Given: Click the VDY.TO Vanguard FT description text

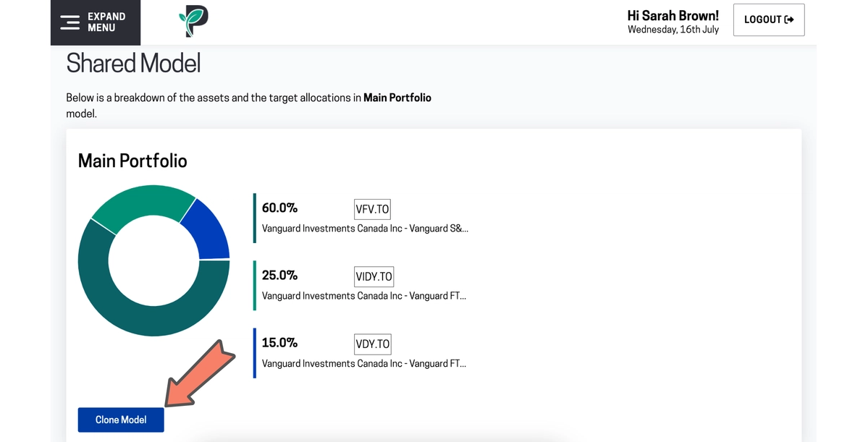Looking at the screenshot, I should [363, 363].
